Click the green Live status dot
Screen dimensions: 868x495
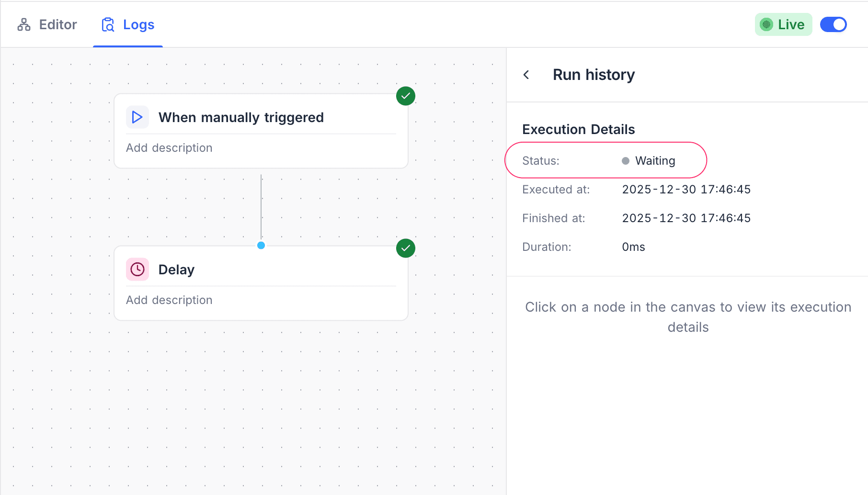point(766,24)
